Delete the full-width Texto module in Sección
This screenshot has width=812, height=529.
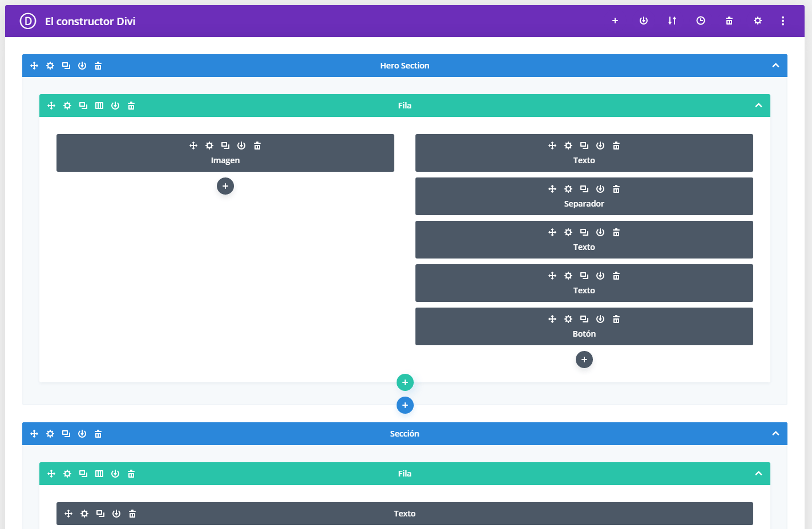tap(132, 514)
